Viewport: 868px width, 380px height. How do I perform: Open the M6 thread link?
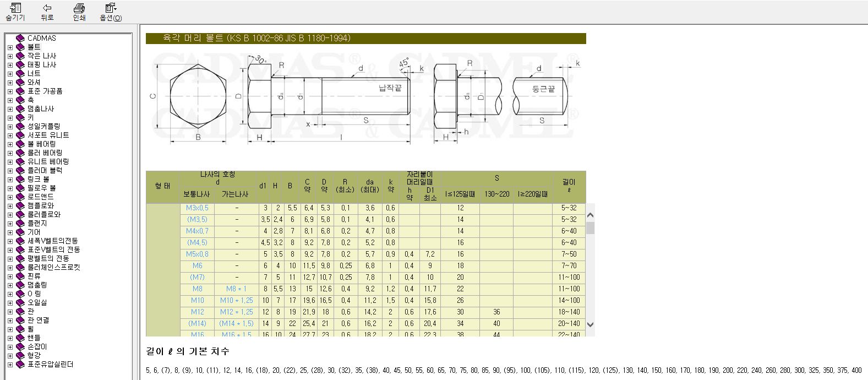(x=197, y=266)
